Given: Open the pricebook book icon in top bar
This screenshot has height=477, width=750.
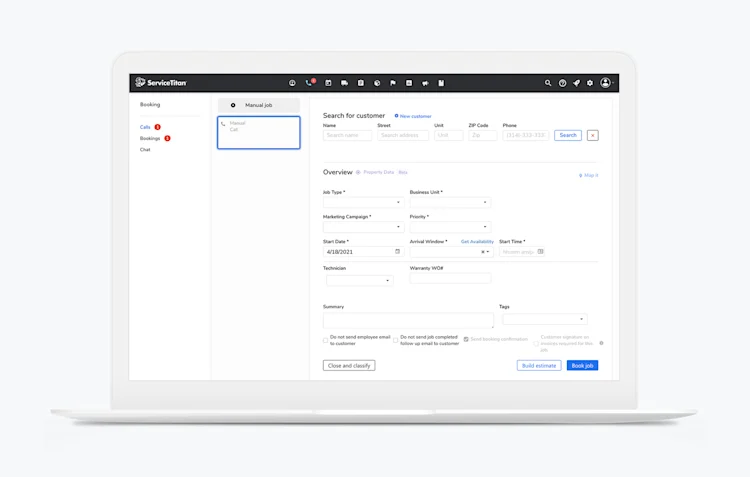Looking at the screenshot, I should tap(441, 83).
